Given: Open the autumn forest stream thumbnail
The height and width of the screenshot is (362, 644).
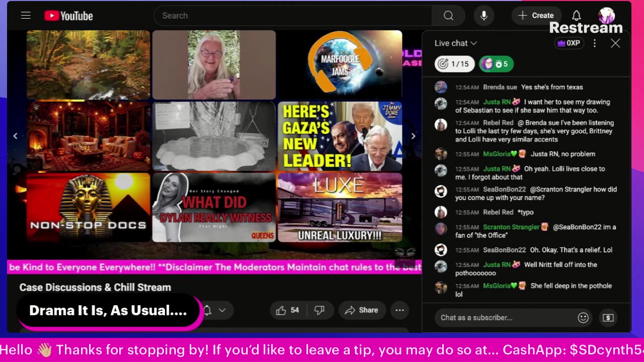Looking at the screenshot, I should pos(89,65).
